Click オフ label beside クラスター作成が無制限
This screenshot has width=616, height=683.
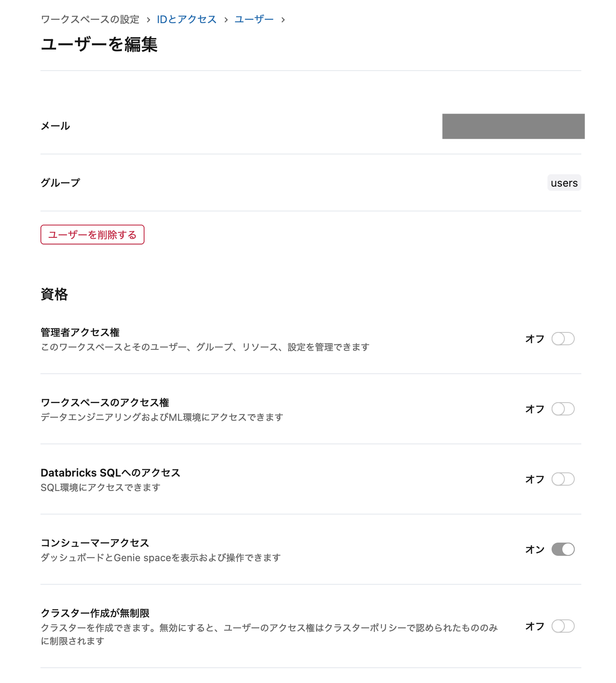[x=534, y=626]
